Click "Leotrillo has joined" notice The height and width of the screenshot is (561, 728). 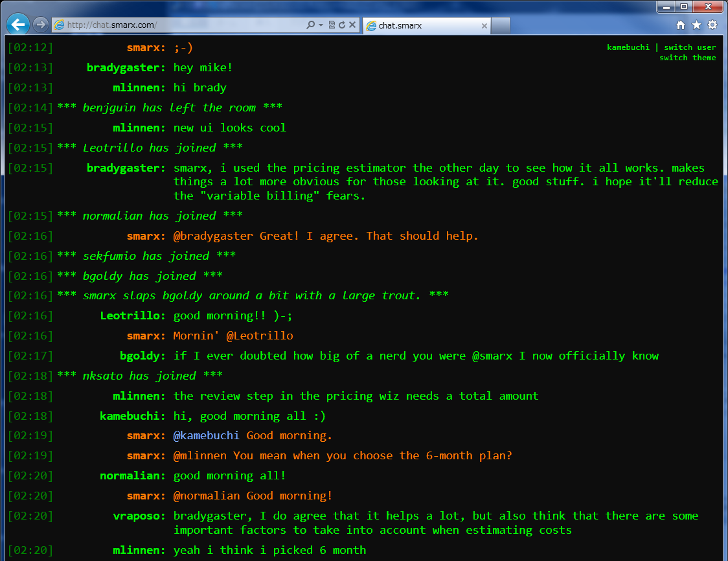coord(150,148)
